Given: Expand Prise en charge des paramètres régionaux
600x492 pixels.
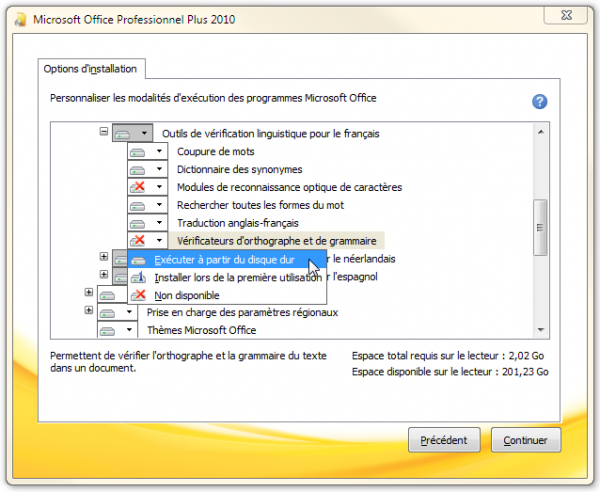Looking at the screenshot, I should click(89, 310).
